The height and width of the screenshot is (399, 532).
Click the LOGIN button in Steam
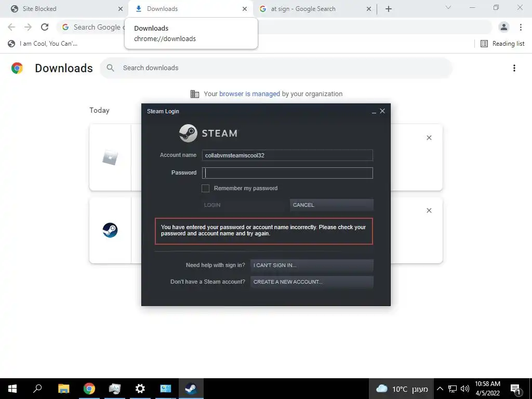coord(243,205)
